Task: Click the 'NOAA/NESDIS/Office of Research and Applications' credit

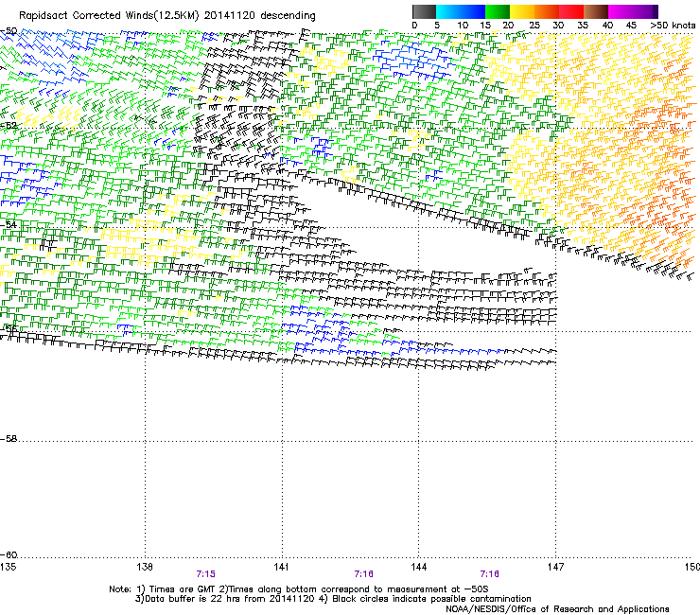Action: tap(557, 609)
